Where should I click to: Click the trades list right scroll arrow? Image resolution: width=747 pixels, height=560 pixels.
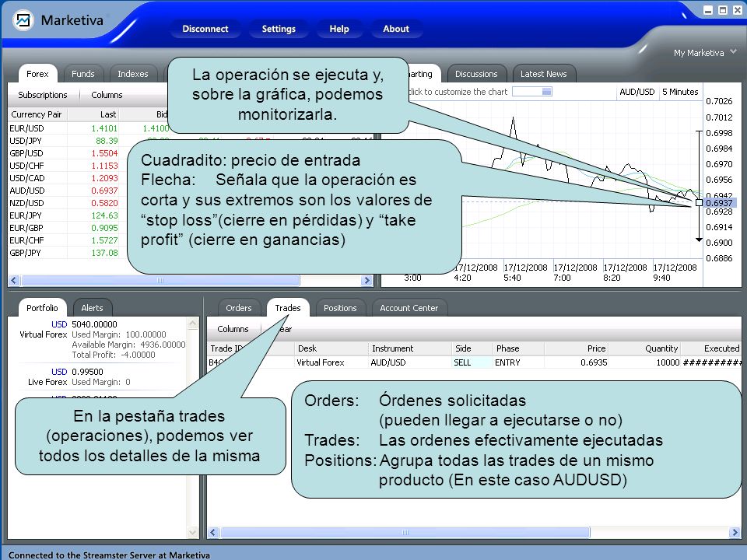point(734,532)
